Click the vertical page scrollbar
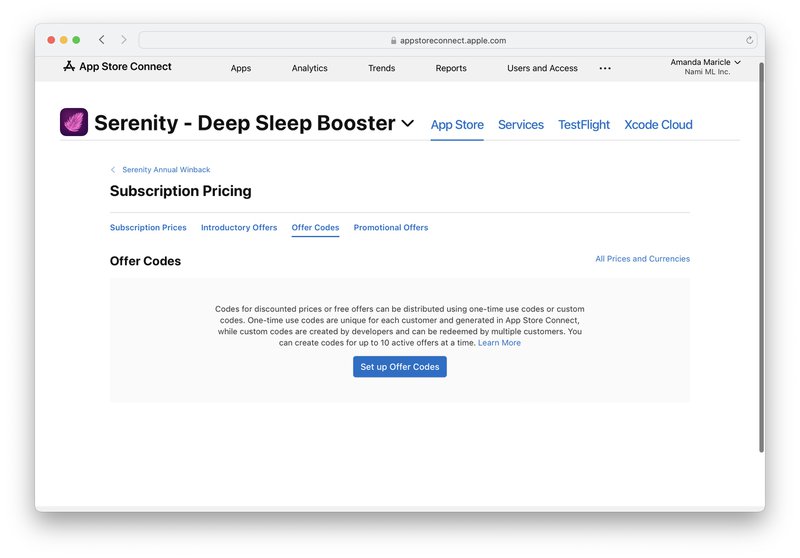Screen dimensions: 800x558 click(x=761, y=258)
